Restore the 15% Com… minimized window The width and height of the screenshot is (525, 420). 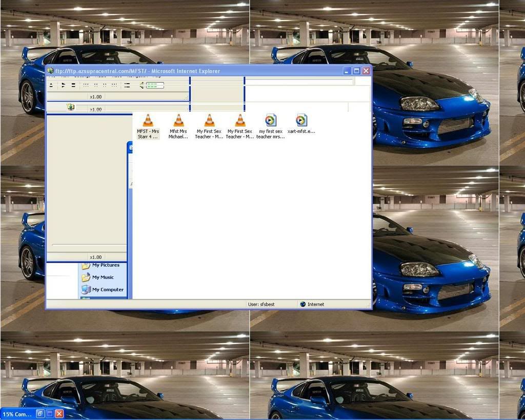point(40,414)
